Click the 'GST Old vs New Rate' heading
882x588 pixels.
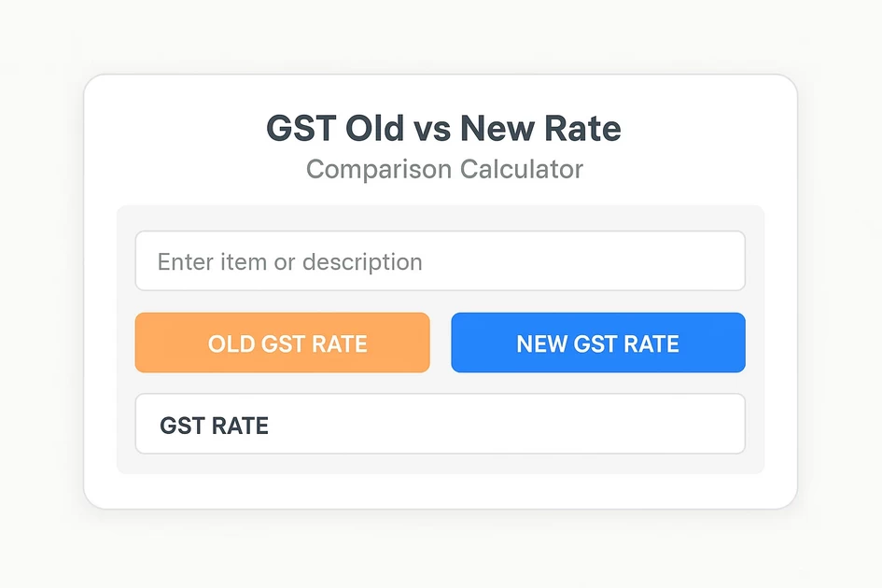click(442, 128)
